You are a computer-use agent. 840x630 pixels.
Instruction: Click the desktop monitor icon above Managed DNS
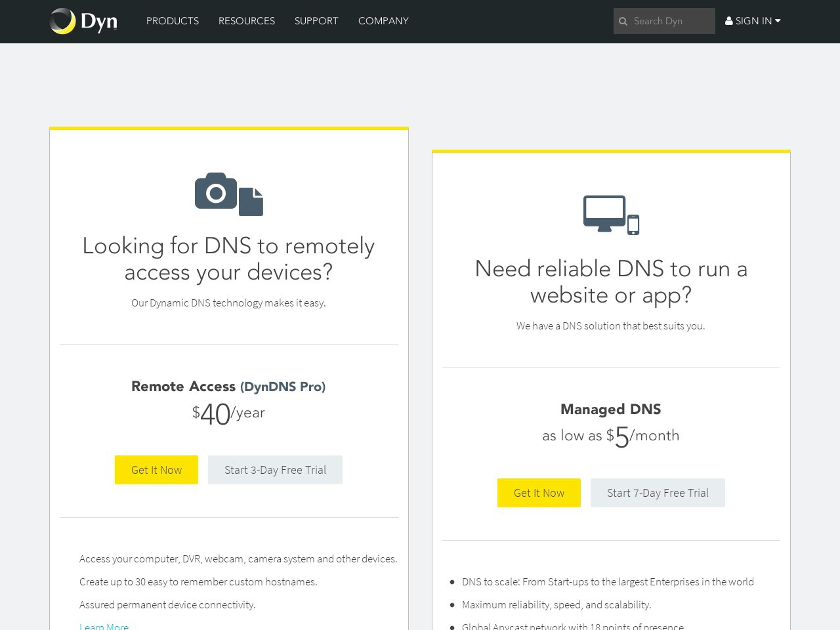click(604, 213)
